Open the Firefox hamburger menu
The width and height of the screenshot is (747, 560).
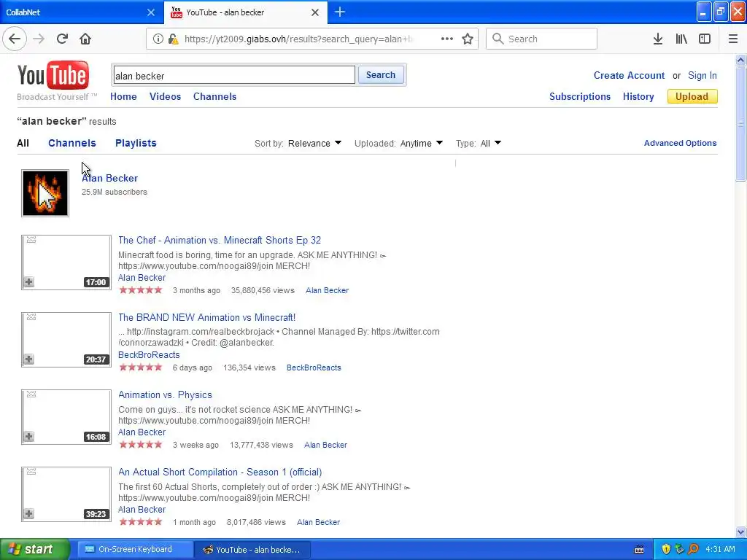click(733, 39)
